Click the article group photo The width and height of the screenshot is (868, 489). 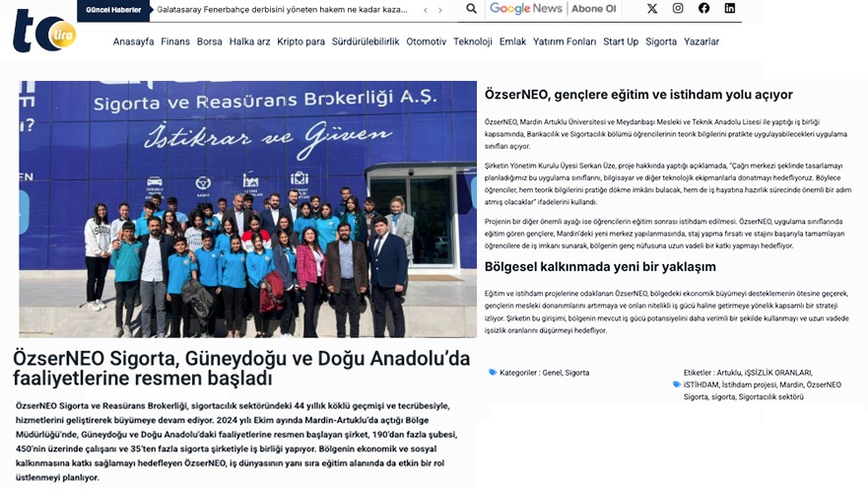pyautogui.click(x=247, y=209)
